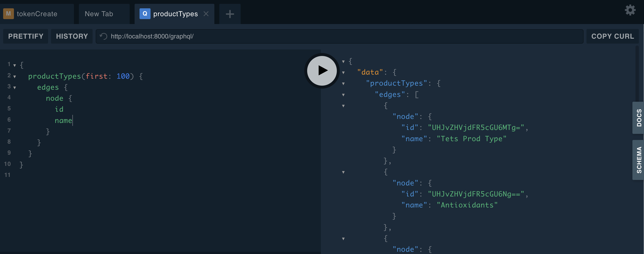Add a new tab with the plus icon
Image resolution: width=644 pixels, height=254 pixels.
pos(230,14)
